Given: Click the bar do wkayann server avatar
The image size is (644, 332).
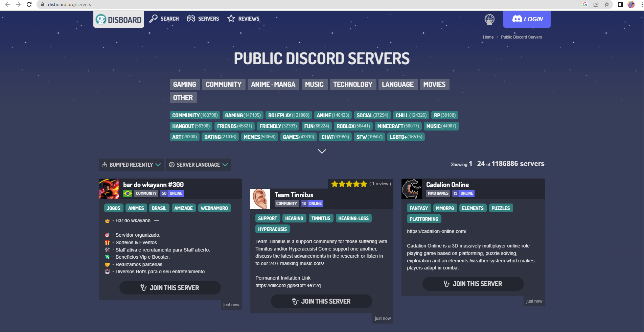Looking at the screenshot, I should click(x=109, y=189).
